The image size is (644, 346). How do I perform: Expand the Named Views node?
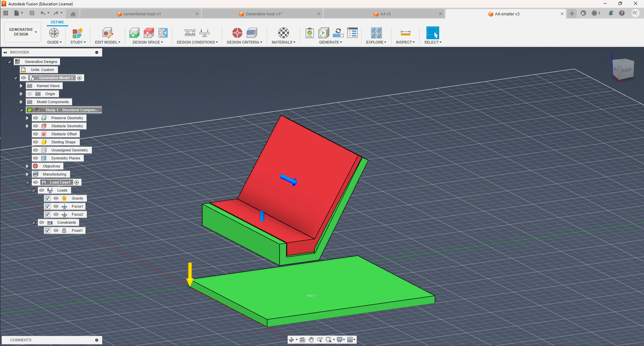point(21,86)
